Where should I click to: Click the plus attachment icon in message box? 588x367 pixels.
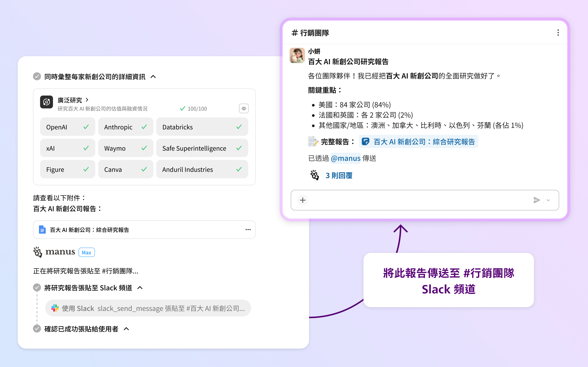302,200
